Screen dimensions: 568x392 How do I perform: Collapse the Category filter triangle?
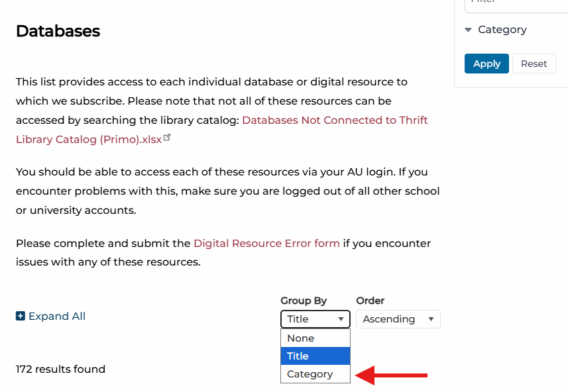tap(468, 30)
